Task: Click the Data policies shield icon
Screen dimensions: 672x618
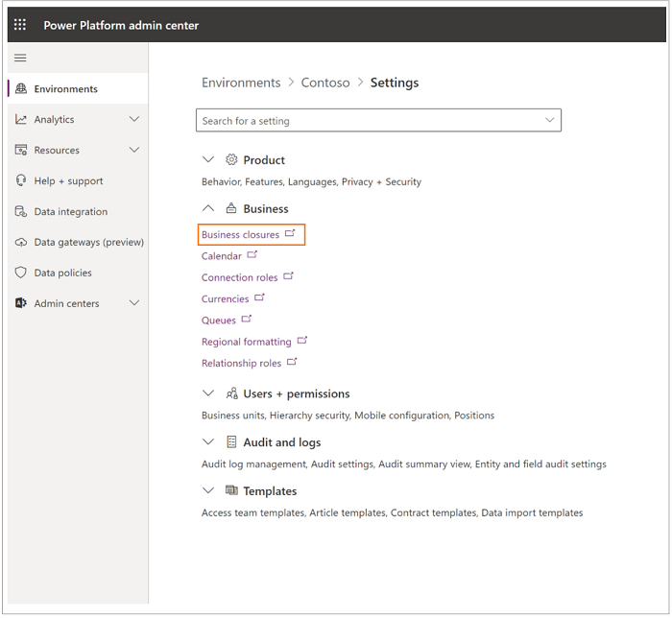Action: 20,273
